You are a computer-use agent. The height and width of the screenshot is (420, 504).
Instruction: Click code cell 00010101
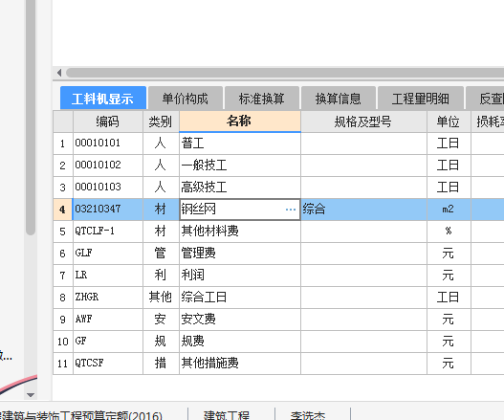(108, 144)
